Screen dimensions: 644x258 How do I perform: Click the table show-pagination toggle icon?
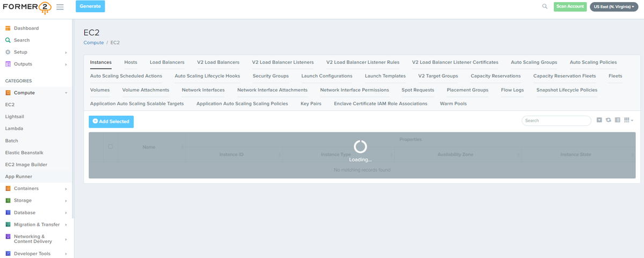(599, 120)
